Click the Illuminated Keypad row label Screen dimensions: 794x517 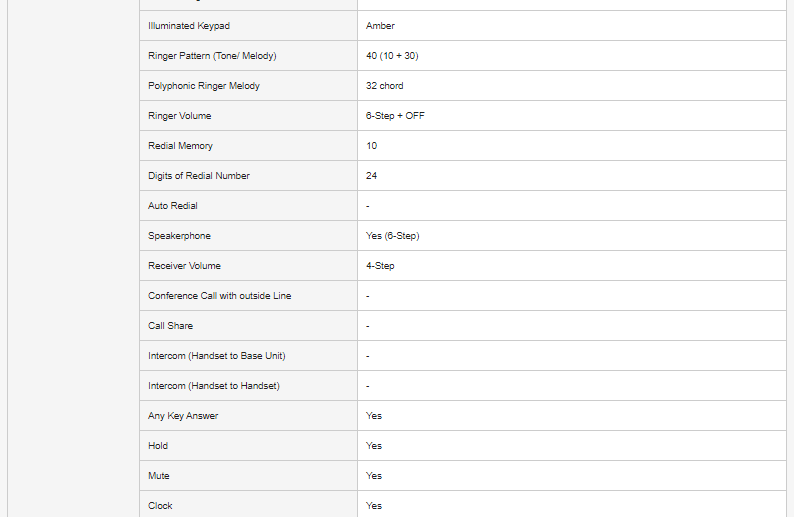(188, 26)
